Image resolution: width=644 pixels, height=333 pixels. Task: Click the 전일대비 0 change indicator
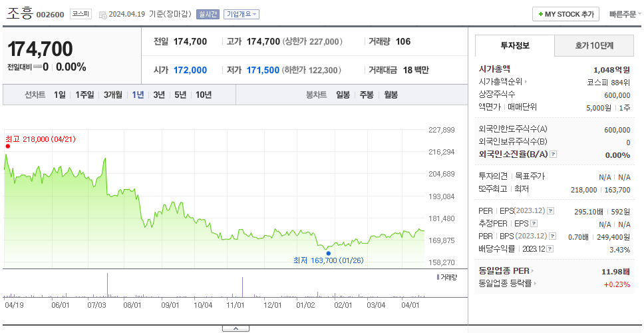tap(27, 67)
